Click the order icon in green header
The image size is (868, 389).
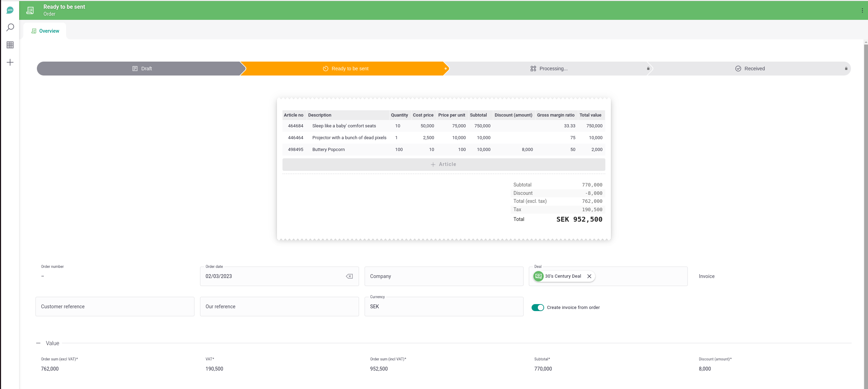tap(30, 10)
